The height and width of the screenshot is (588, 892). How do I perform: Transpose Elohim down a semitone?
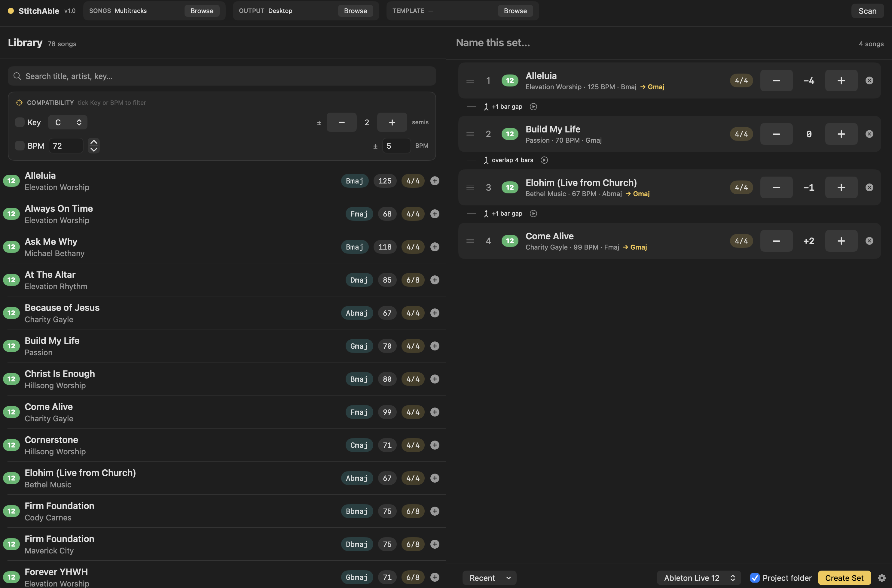click(x=776, y=187)
